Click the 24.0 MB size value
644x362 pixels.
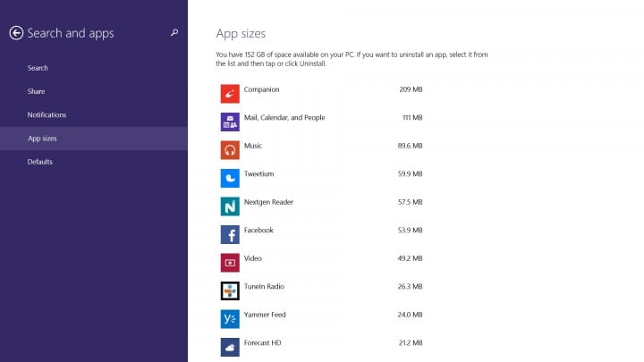click(x=410, y=315)
